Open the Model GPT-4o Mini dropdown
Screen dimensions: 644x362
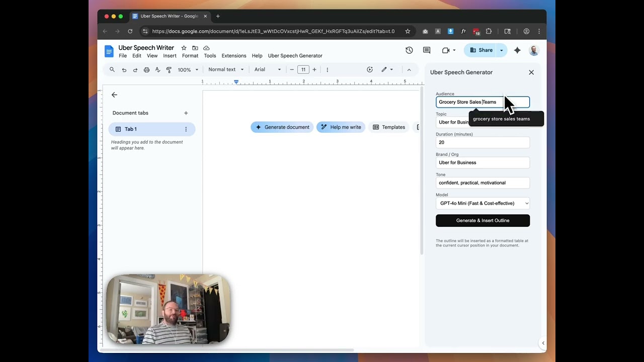[482, 203]
